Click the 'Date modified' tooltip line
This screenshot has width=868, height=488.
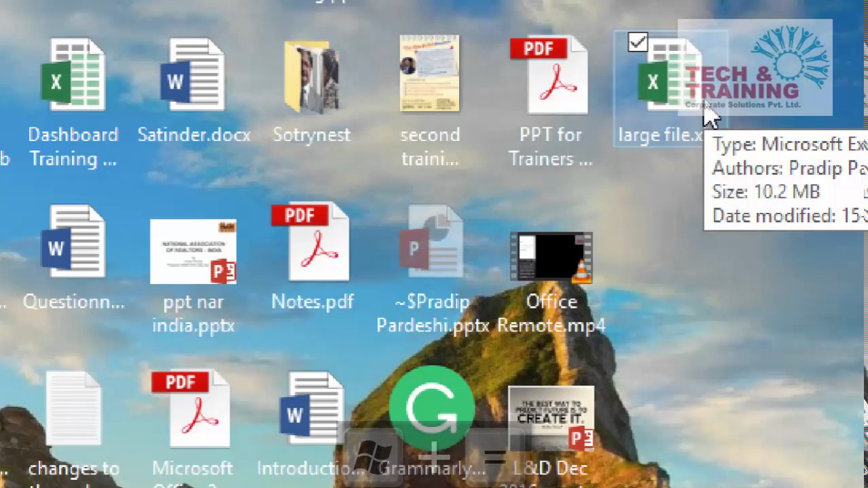tap(789, 216)
